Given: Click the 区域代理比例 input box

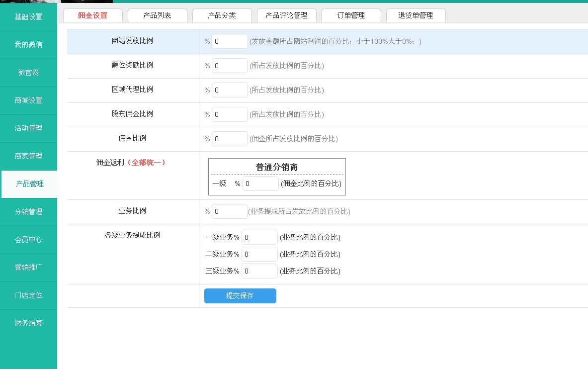Looking at the screenshot, I should pos(230,90).
